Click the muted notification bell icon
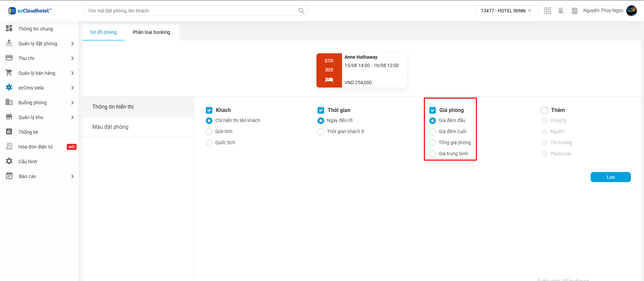644x281 pixels. tap(561, 11)
